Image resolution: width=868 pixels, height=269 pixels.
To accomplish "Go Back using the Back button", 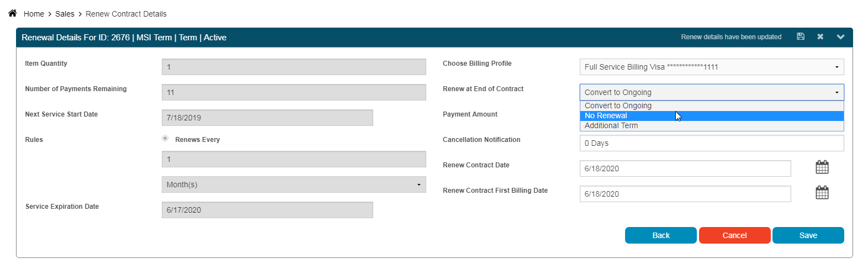I will (661, 235).
